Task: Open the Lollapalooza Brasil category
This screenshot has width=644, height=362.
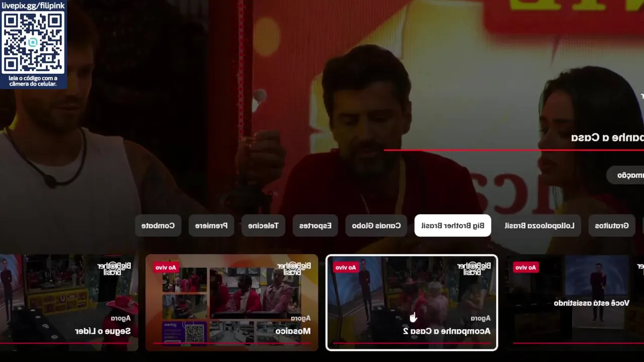Action: click(539, 226)
